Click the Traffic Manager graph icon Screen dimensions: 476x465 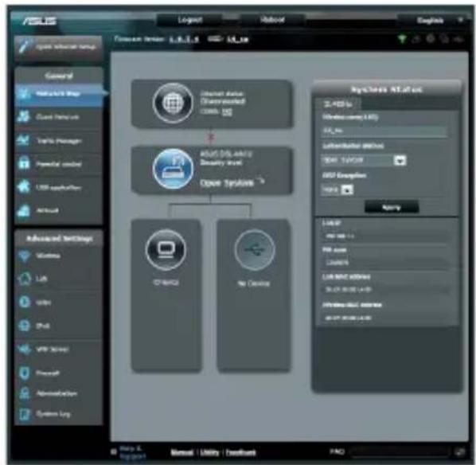(x=24, y=140)
